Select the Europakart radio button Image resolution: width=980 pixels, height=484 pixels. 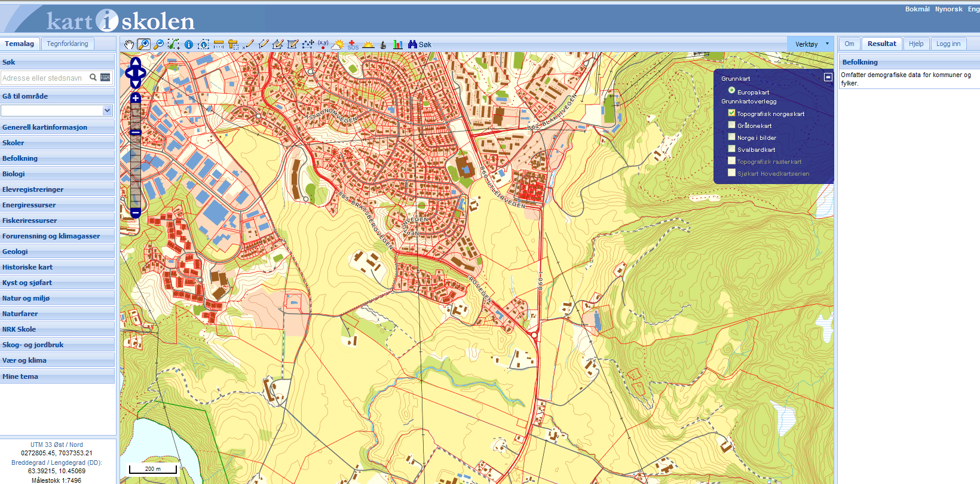pyautogui.click(x=731, y=90)
